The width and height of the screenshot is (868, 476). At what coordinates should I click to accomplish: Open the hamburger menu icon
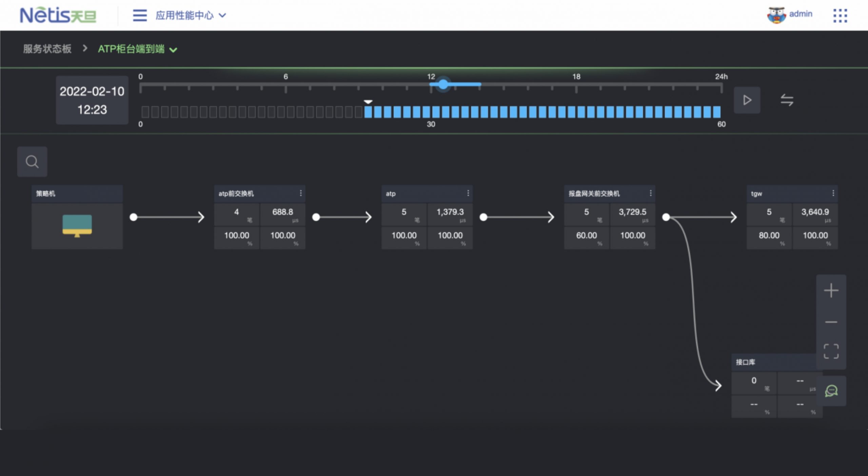(140, 15)
